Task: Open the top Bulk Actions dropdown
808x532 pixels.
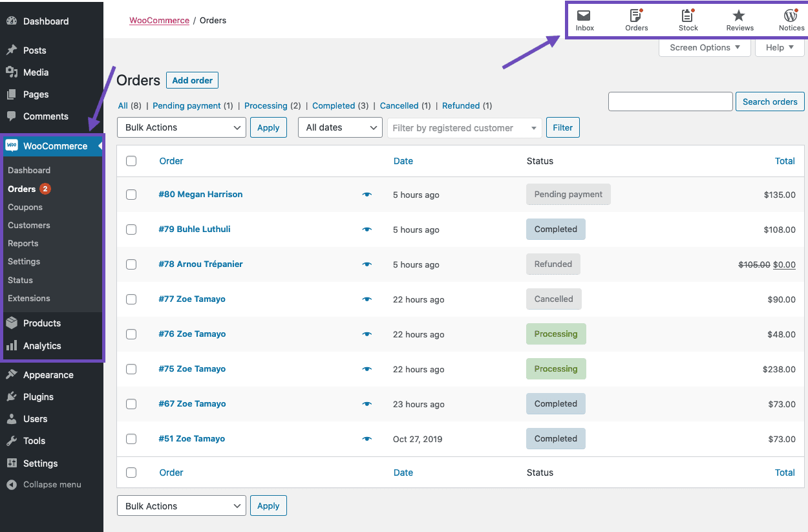Action: (x=181, y=127)
